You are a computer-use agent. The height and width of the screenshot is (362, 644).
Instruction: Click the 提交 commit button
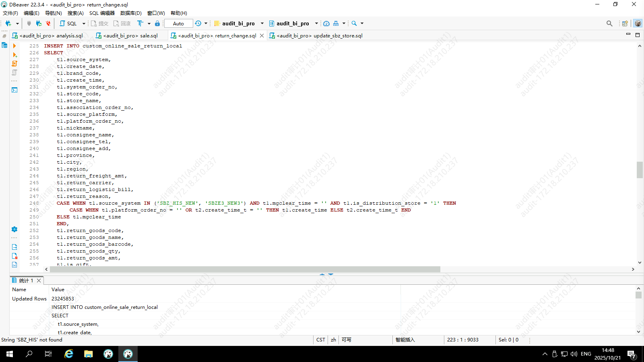tap(100, 23)
